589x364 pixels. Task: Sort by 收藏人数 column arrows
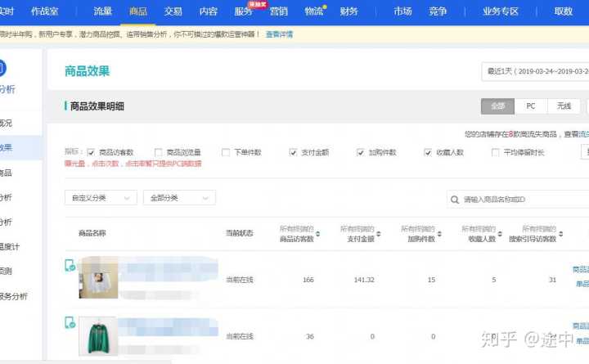pos(500,234)
